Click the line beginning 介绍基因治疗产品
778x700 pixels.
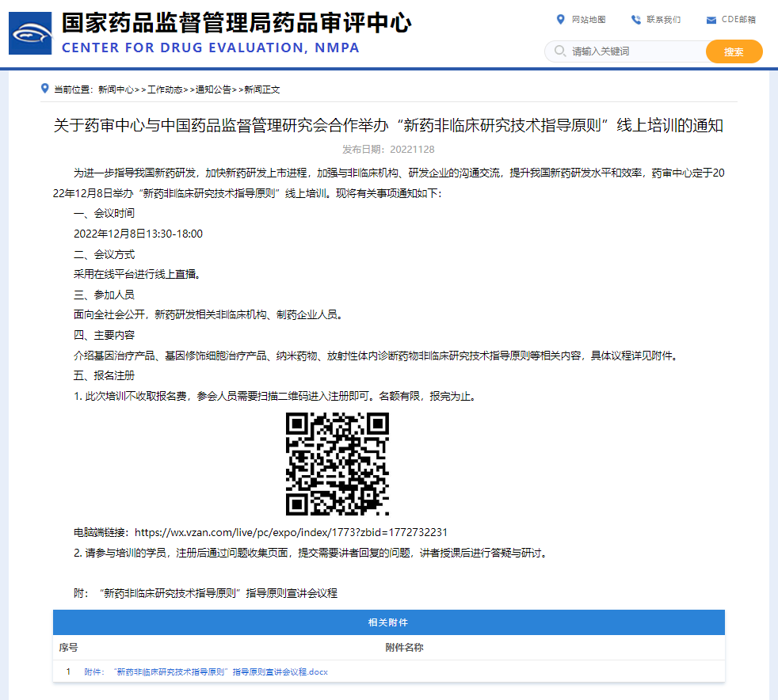[376, 356]
